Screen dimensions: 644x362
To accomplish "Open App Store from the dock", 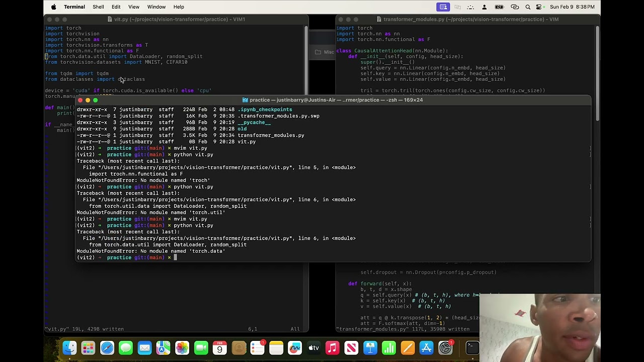I will (426, 347).
